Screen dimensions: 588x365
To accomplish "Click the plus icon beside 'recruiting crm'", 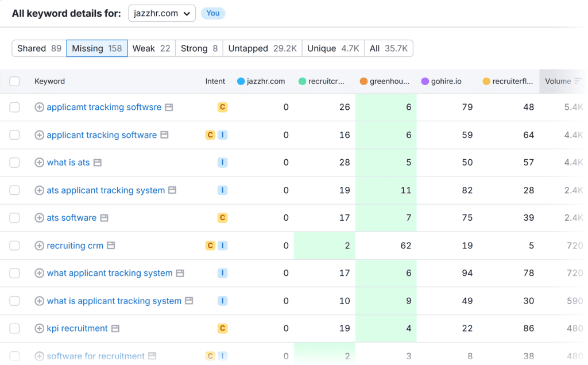I will click(39, 245).
